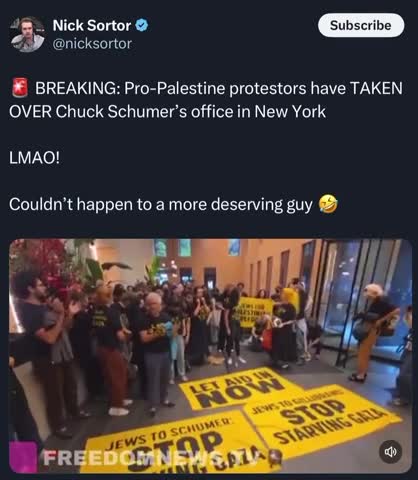Click the LMAO! text line
Screen dimensions: 418x480
pyautogui.click(x=34, y=158)
